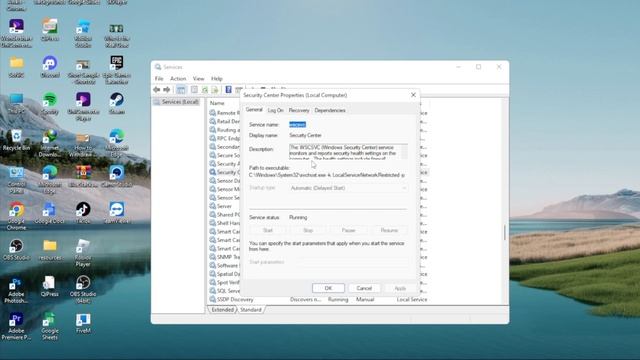640x360 pixels.
Task: Open Steam desktop shortcut
Action: click(117, 103)
